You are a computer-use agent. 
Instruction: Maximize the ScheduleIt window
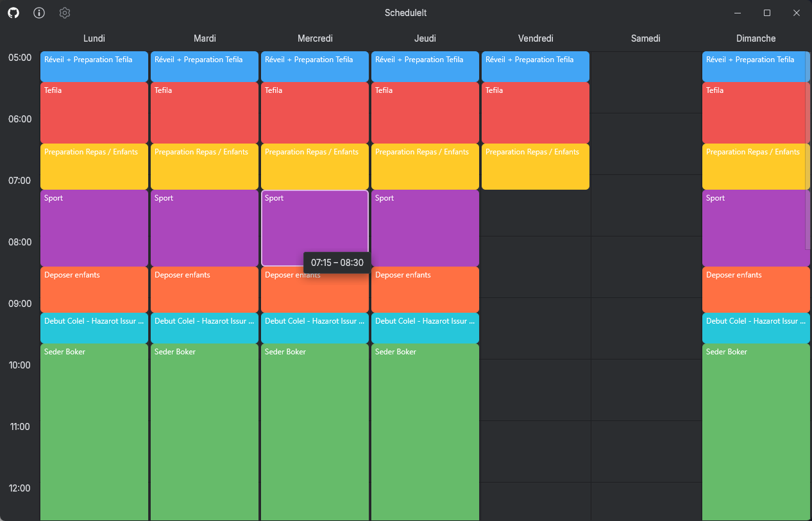click(x=767, y=13)
